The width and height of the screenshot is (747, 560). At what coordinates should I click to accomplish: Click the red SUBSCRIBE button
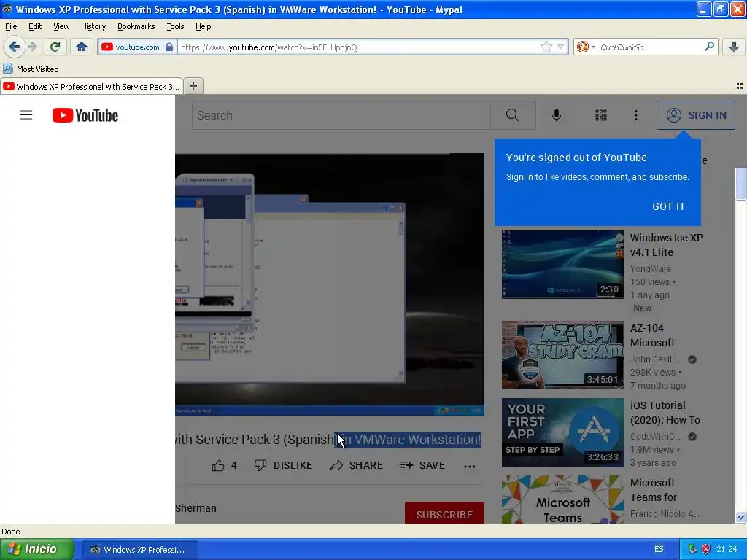point(444,514)
